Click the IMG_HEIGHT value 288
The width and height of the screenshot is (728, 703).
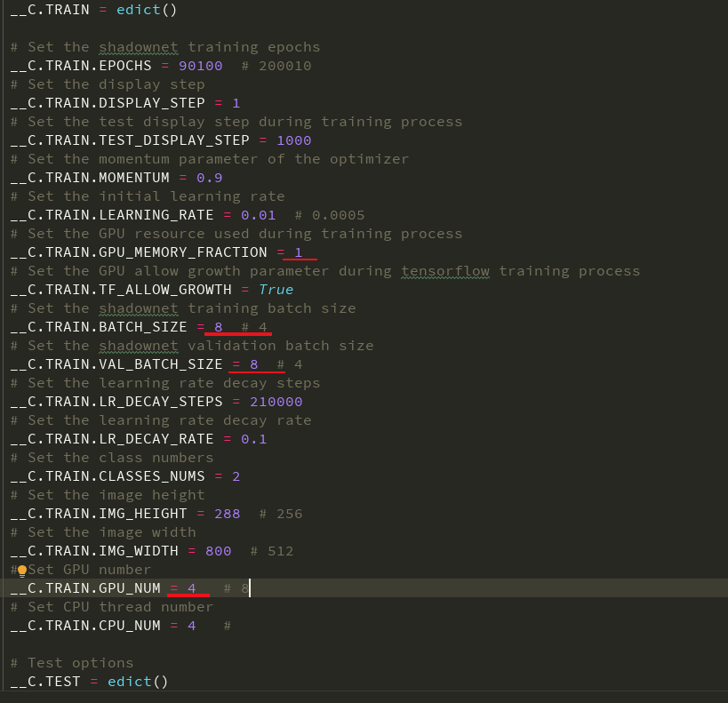click(x=227, y=513)
